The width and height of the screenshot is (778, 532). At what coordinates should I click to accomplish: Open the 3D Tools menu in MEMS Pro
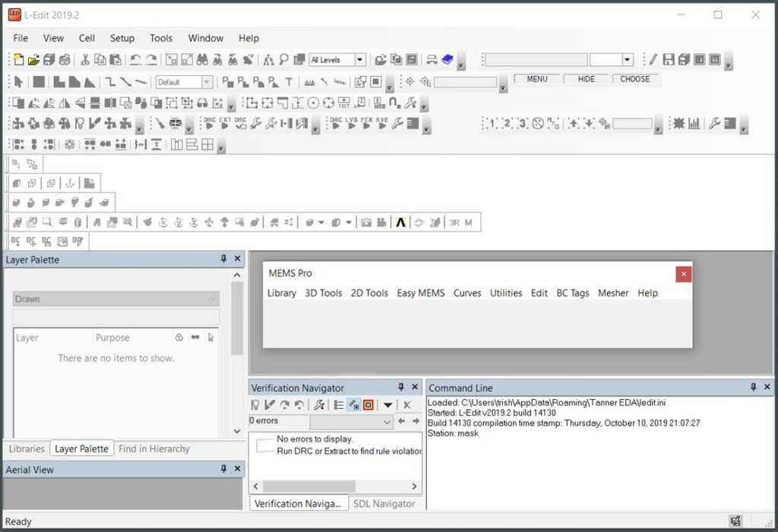324,293
